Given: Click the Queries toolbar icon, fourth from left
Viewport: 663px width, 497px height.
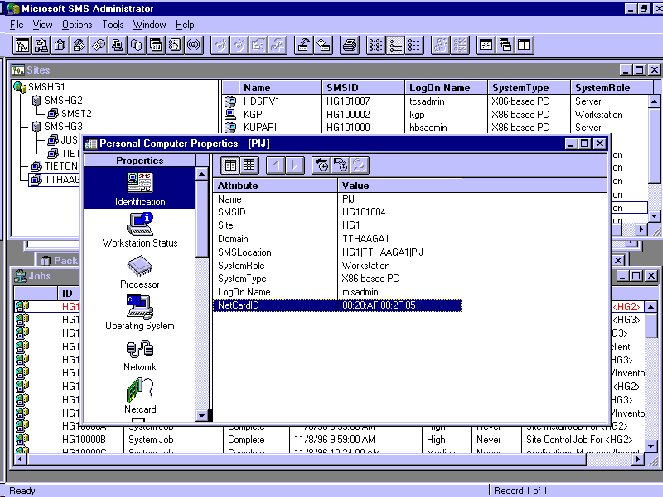Looking at the screenshot, I should click(79, 45).
